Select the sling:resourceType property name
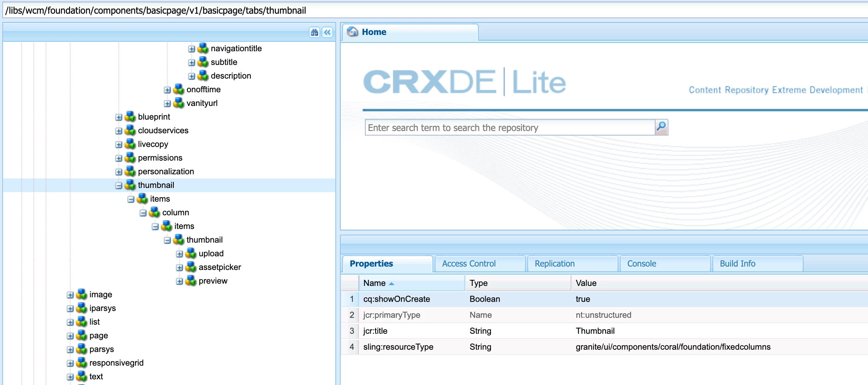Image resolution: width=868 pixels, height=385 pixels. [398, 347]
